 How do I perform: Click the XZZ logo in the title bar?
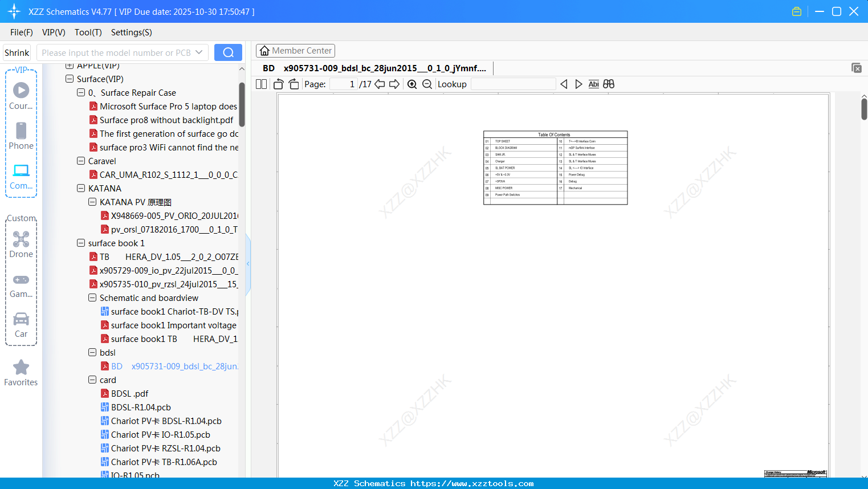[14, 11]
